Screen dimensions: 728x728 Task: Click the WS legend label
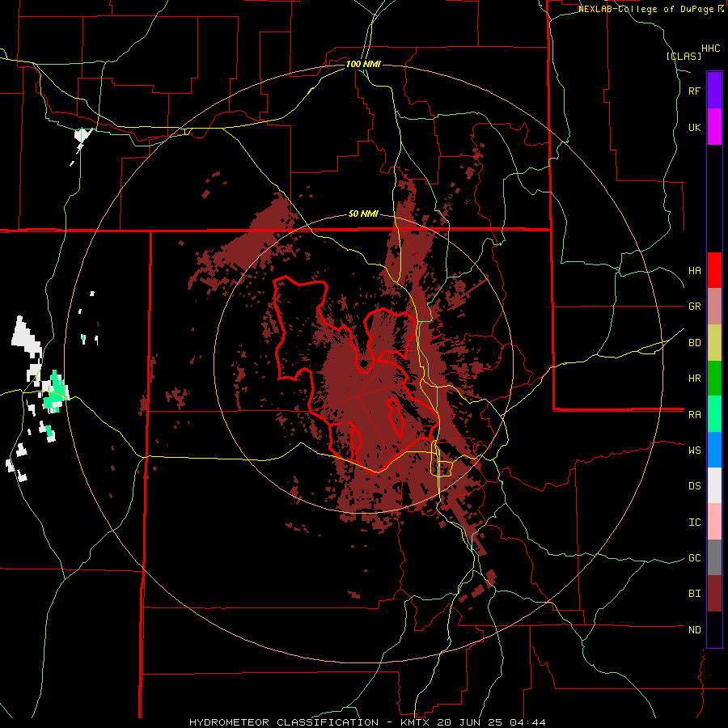coord(695,451)
